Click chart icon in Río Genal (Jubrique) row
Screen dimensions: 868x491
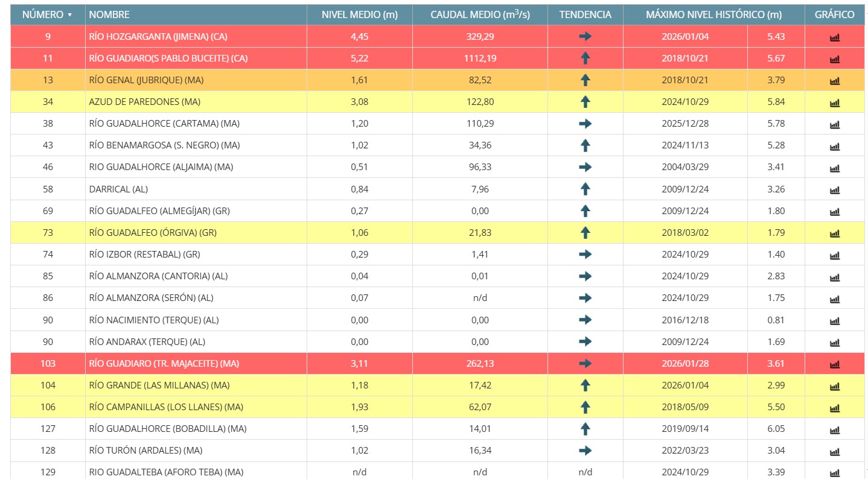coord(834,81)
